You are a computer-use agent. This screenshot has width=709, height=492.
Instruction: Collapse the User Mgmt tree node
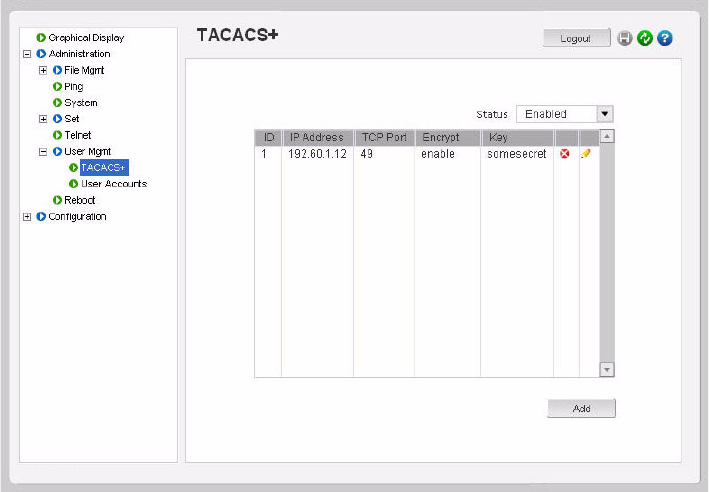coord(43,152)
